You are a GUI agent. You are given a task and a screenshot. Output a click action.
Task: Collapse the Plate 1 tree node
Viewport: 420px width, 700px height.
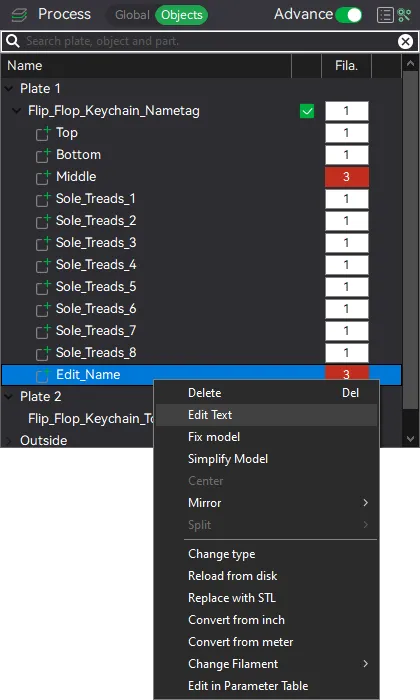tap(9, 88)
